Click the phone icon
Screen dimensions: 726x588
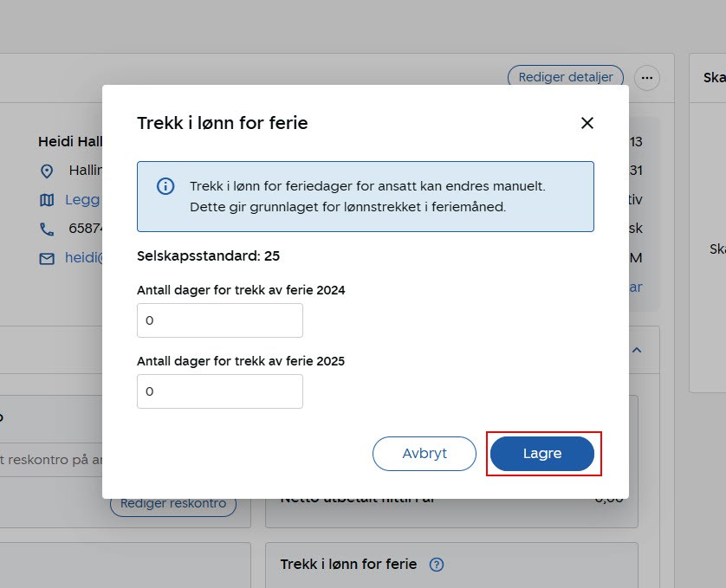[x=47, y=229]
